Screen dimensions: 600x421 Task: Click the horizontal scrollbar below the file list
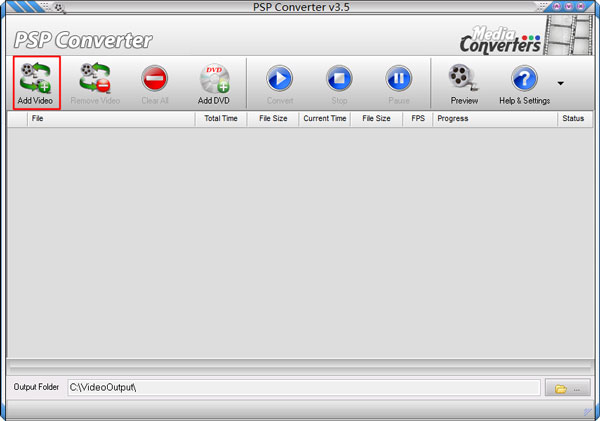[300, 366]
